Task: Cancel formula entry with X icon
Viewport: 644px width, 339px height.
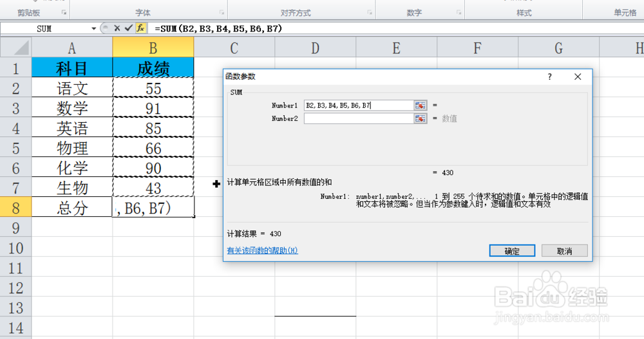Action: click(117, 28)
